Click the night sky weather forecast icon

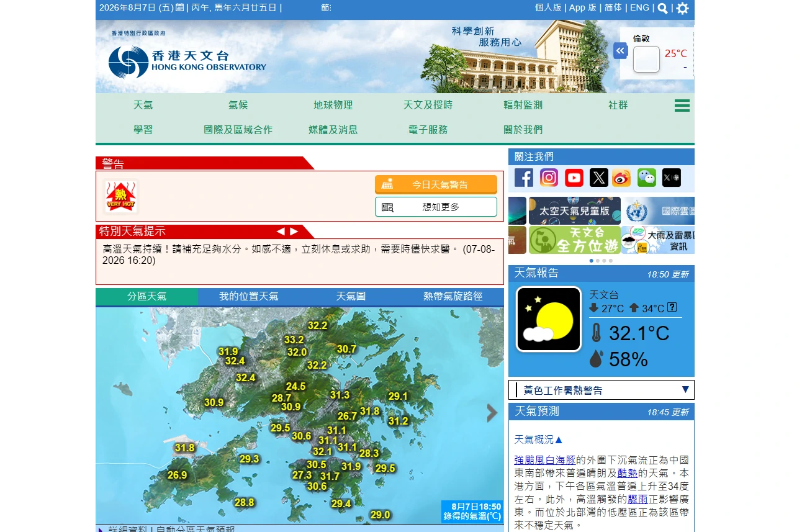tap(549, 319)
